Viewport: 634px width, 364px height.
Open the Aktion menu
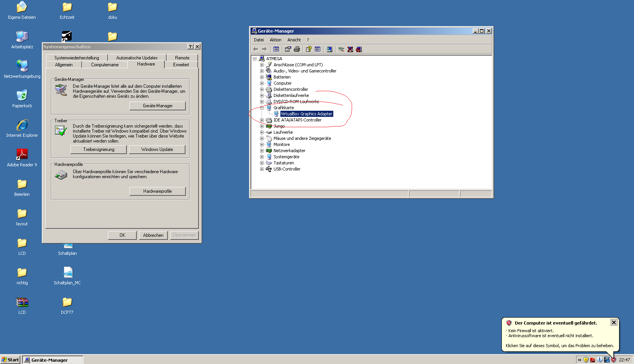(275, 40)
